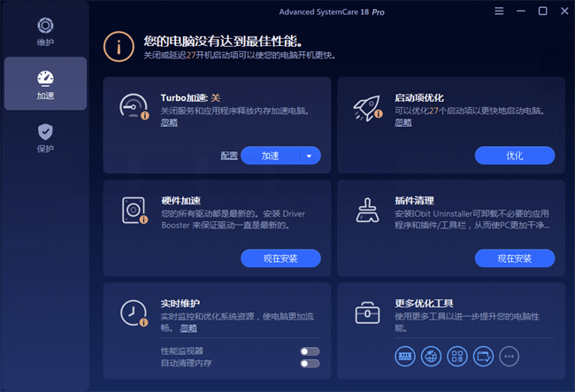Image resolution: width=575 pixels, height=392 pixels.
Task: Show more tools via the ellipsis button
Action: tap(508, 356)
